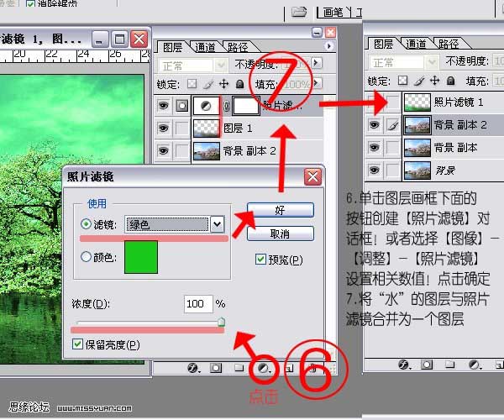Switch to 路径 tab in left panel
This screenshot has height=420, width=504.
pos(238,47)
